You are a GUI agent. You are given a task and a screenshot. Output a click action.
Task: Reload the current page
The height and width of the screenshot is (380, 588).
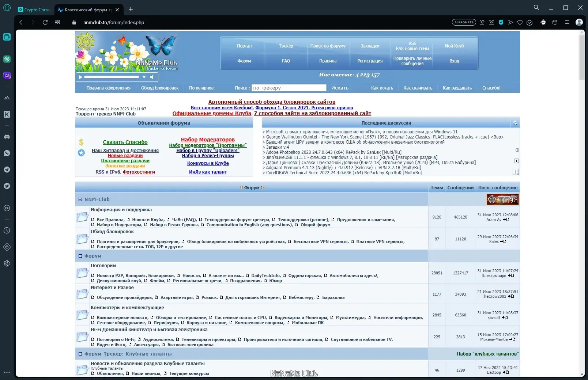(45, 22)
